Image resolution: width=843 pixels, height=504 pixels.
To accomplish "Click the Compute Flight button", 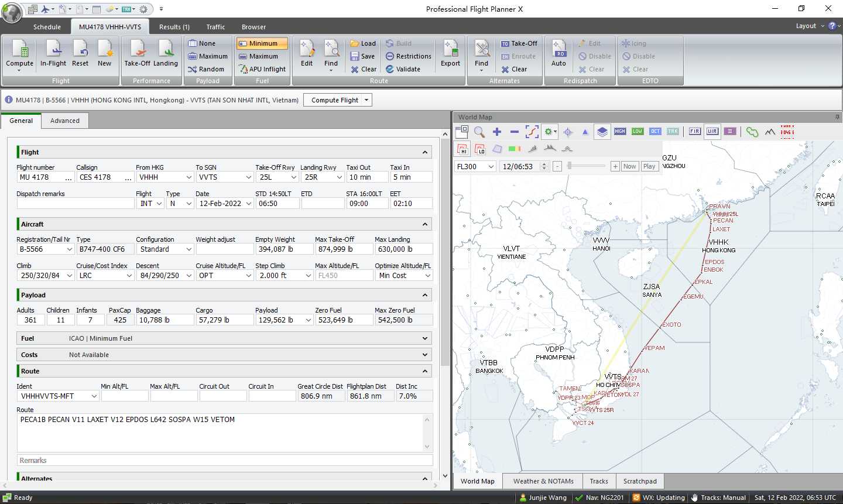I will coord(335,100).
